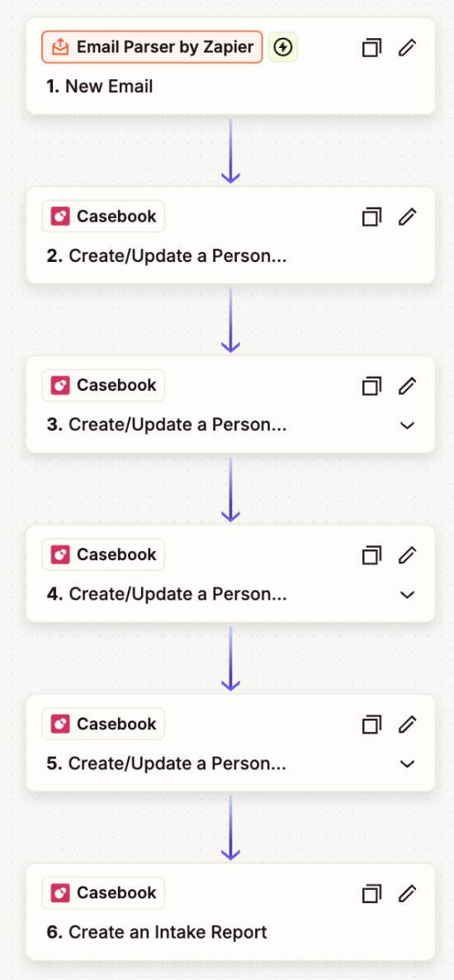Click pencil edit icon on step 2

click(407, 216)
